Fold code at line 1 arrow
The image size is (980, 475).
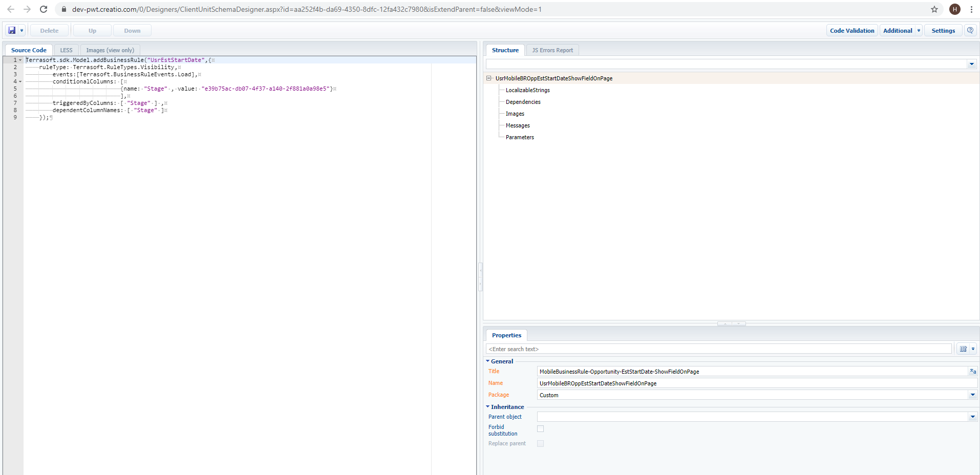coord(20,60)
